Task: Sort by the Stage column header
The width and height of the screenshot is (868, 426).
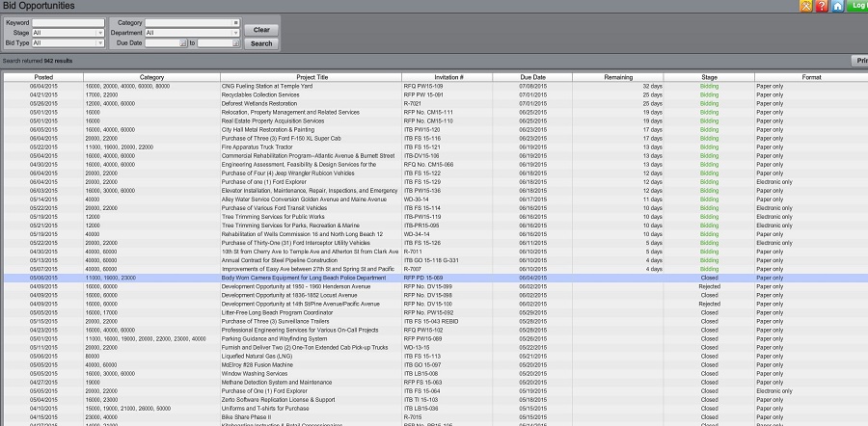Action: click(709, 77)
